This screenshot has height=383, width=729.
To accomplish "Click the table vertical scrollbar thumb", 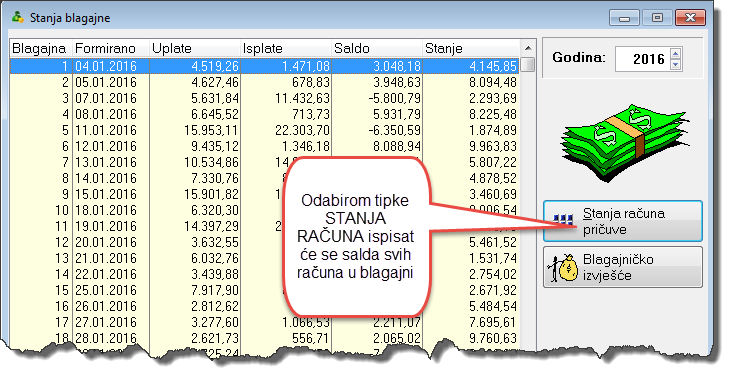I will click(x=528, y=65).
